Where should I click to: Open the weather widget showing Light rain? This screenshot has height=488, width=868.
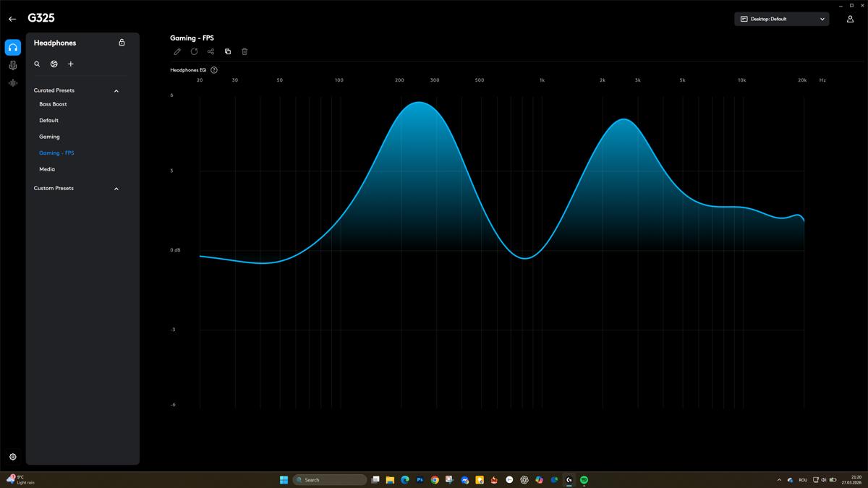pyautogui.click(x=20, y=479)
